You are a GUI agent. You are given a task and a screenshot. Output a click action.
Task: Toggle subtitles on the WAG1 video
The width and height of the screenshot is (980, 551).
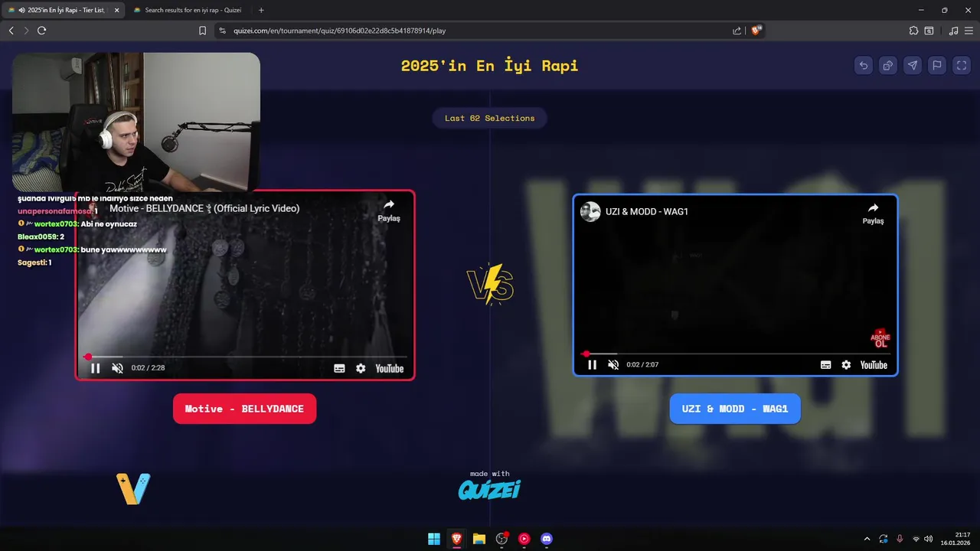825,365
